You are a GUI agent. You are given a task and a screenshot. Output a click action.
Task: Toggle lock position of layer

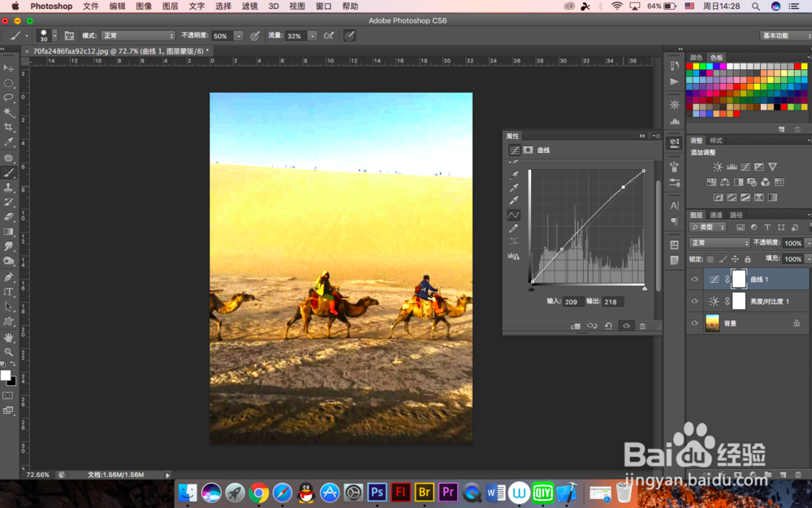tap(735, 259)
